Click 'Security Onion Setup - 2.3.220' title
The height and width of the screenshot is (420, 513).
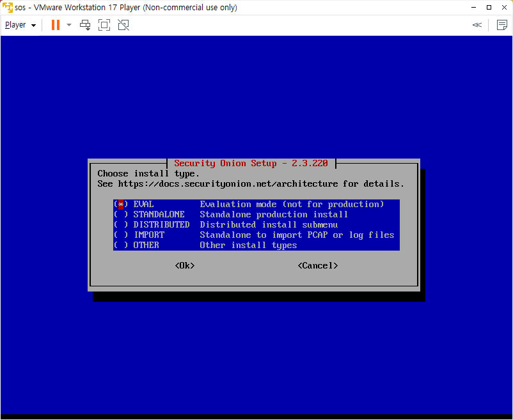251,163
